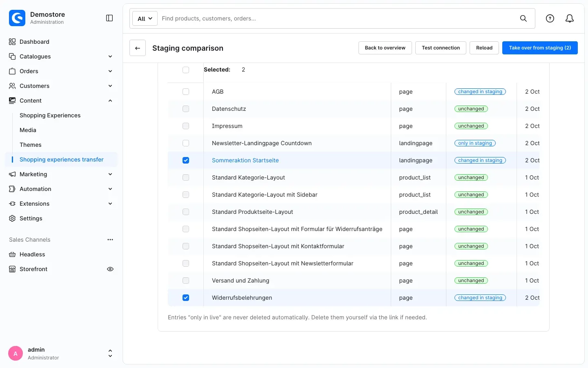
Task: Open Themes menu item
Action: (x=31, y=145)
